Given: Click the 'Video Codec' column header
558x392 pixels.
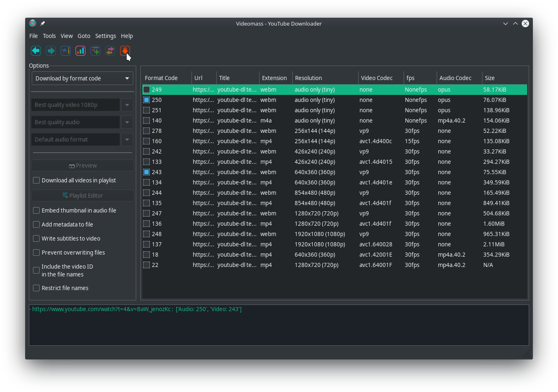Looking at the screenshot, I should (381, 78).
